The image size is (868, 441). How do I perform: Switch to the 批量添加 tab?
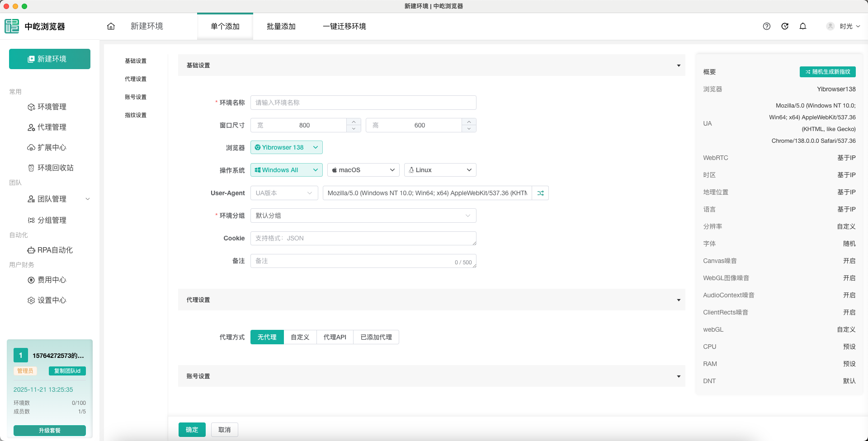click(281, 26)
